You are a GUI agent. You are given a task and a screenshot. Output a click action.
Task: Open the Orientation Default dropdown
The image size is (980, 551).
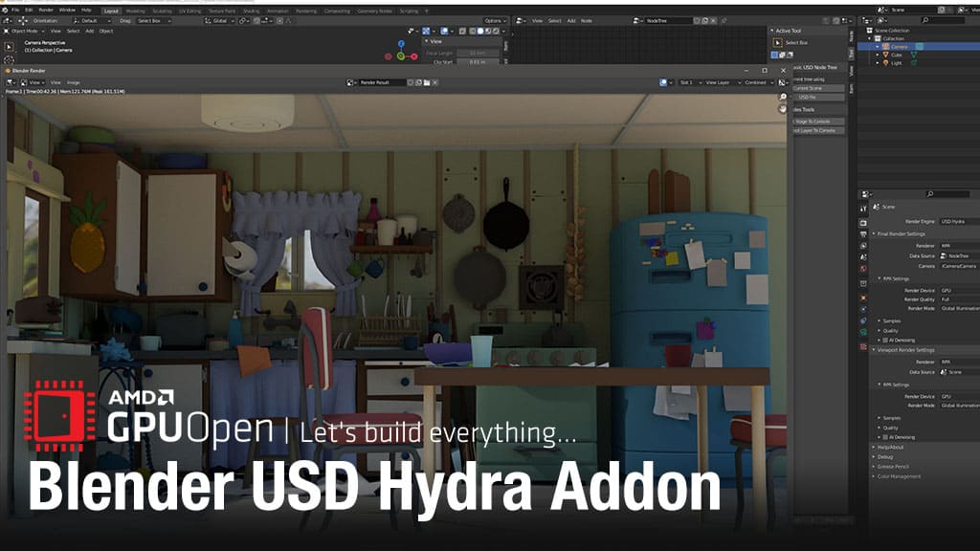92,21
